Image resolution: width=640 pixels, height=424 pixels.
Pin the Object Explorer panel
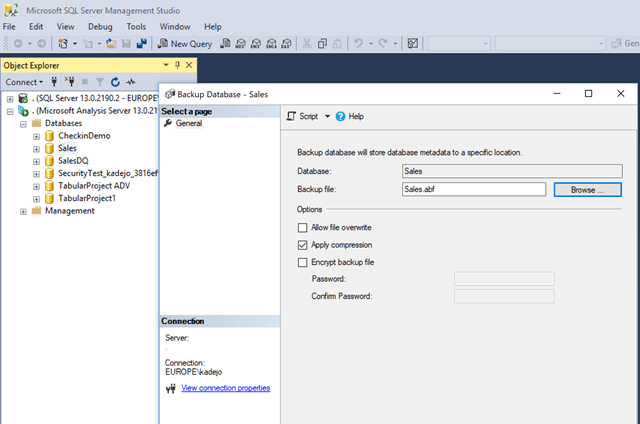pos(178,65)
